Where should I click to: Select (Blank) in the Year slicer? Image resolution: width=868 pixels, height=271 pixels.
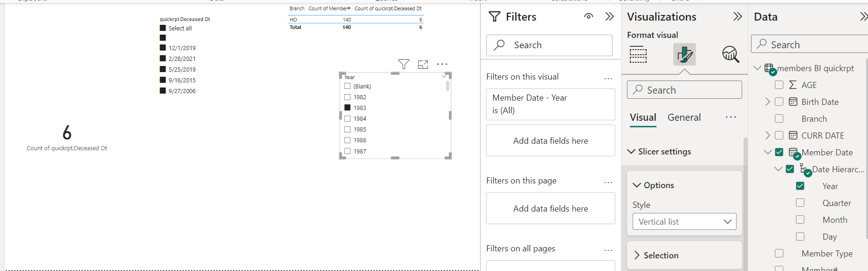(347, 86)
